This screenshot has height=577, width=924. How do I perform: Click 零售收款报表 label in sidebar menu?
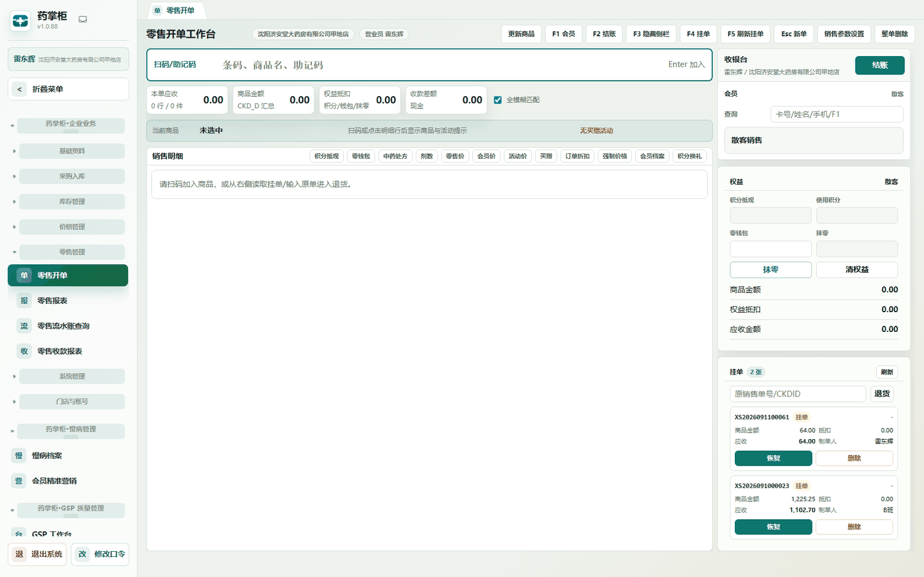(x=60, y=351)
